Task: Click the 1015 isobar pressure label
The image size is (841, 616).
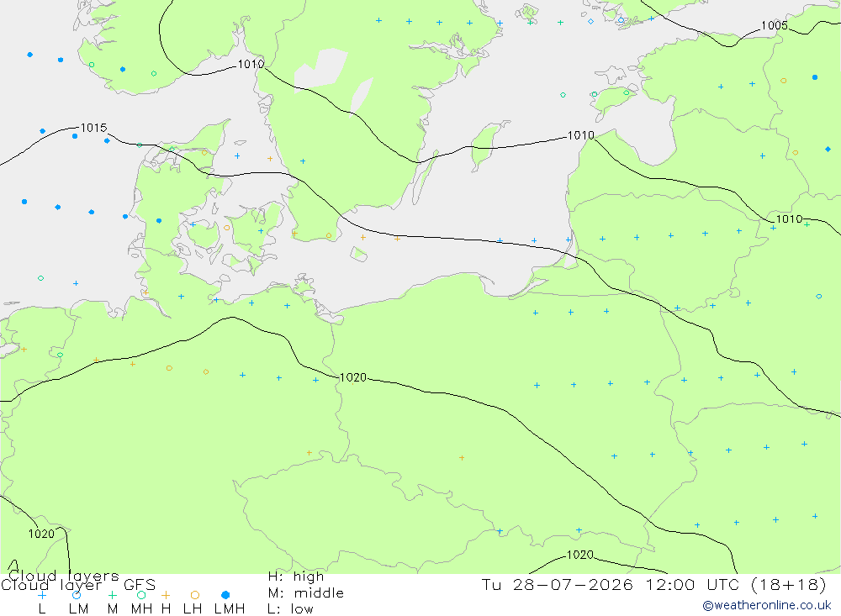Action: pos(94,128)
